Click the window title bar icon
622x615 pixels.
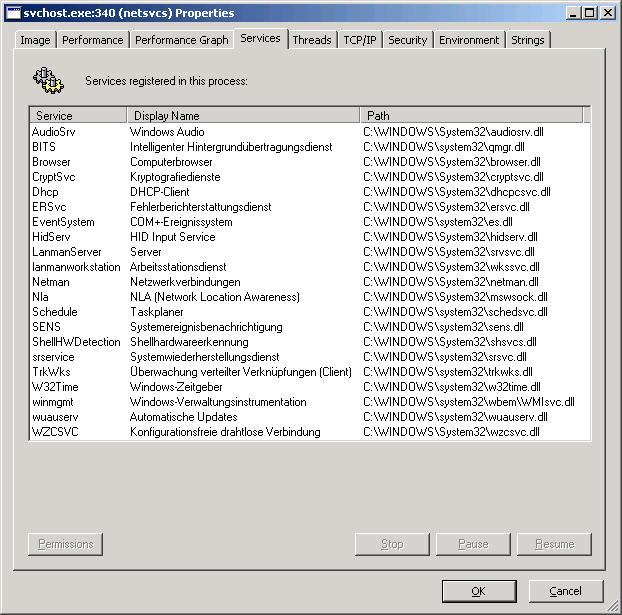[13, 13]
